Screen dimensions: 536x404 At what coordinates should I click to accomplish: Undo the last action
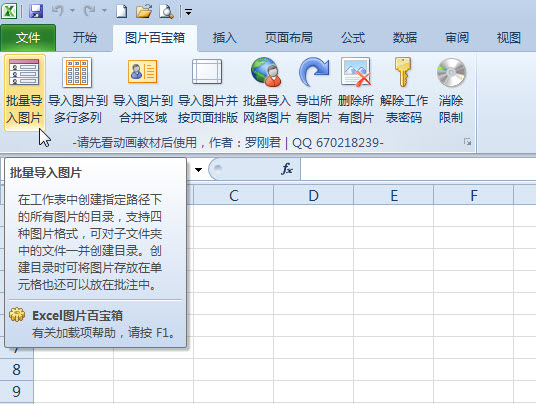[x=57, y=11]
